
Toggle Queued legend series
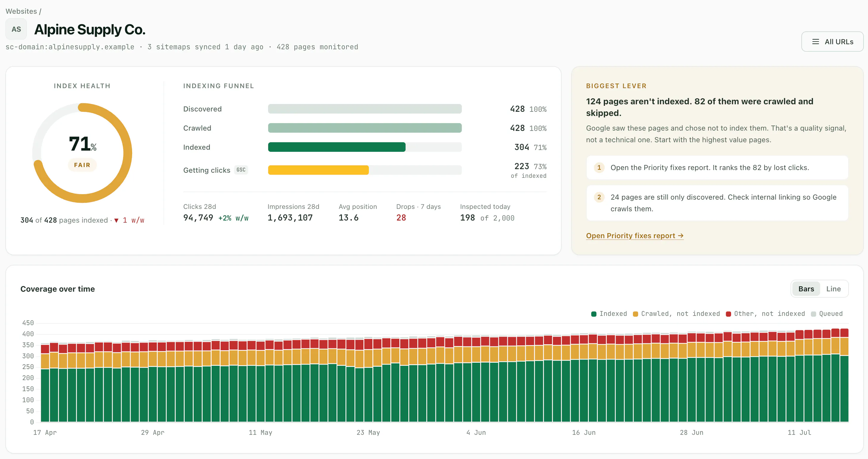(826, 313)
